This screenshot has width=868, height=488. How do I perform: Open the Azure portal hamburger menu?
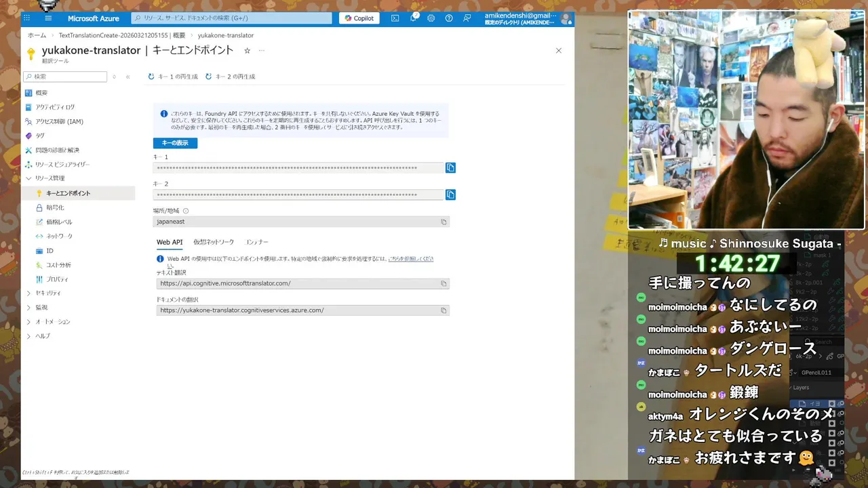pos(48,18)
